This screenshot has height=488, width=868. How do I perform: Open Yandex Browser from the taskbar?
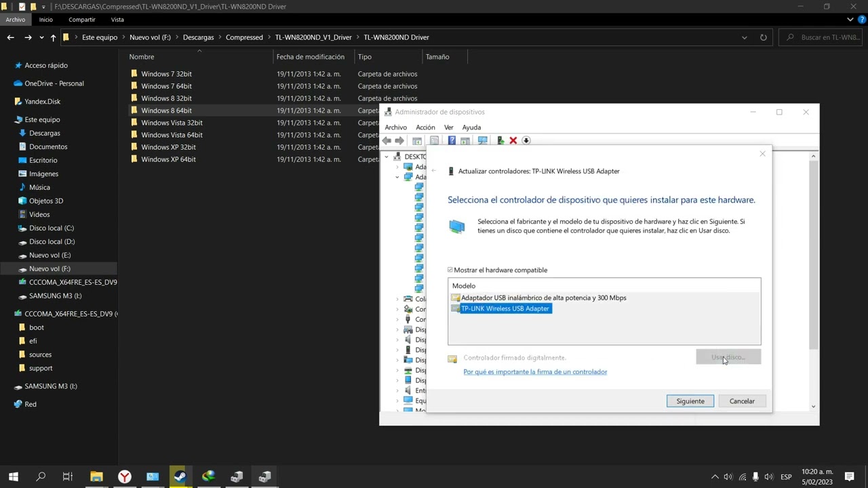(x=125, y=476)
